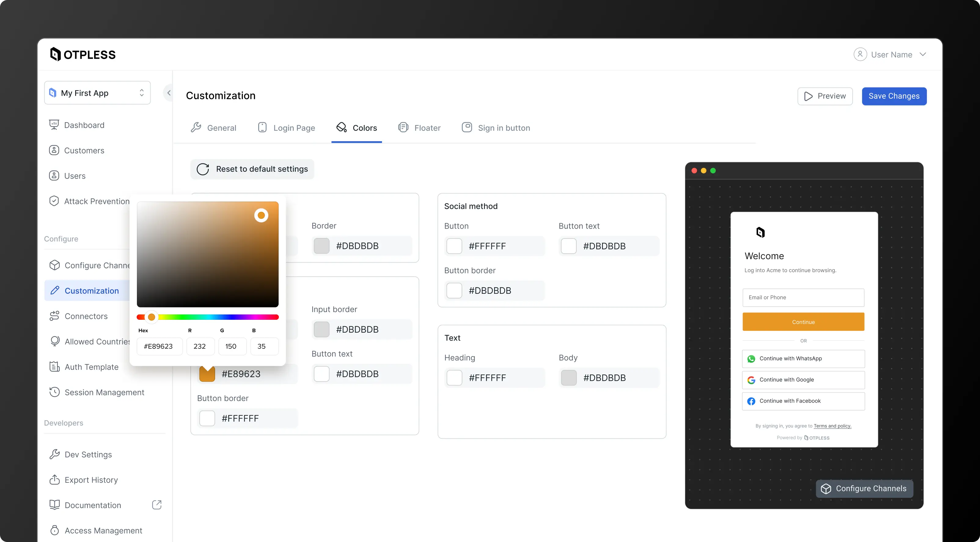
Task: Open the Login Page tab
Action: [x=286, y=128]
